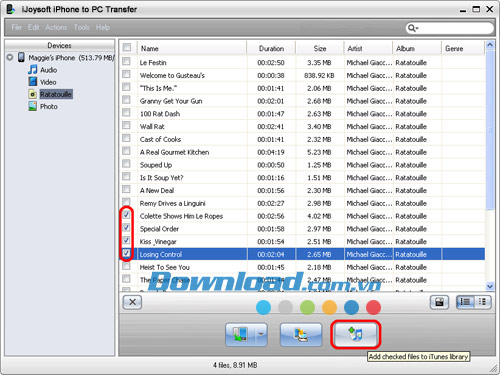Click the scroll up arrow of list
The width and height of the screenshot is (500, 375).
point(490,45)
